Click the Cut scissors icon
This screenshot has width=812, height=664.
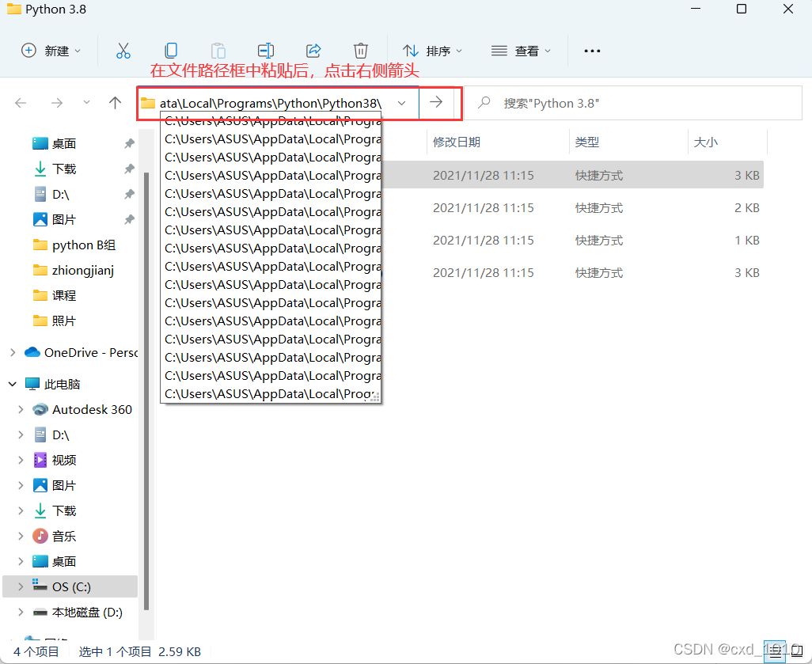123,51
